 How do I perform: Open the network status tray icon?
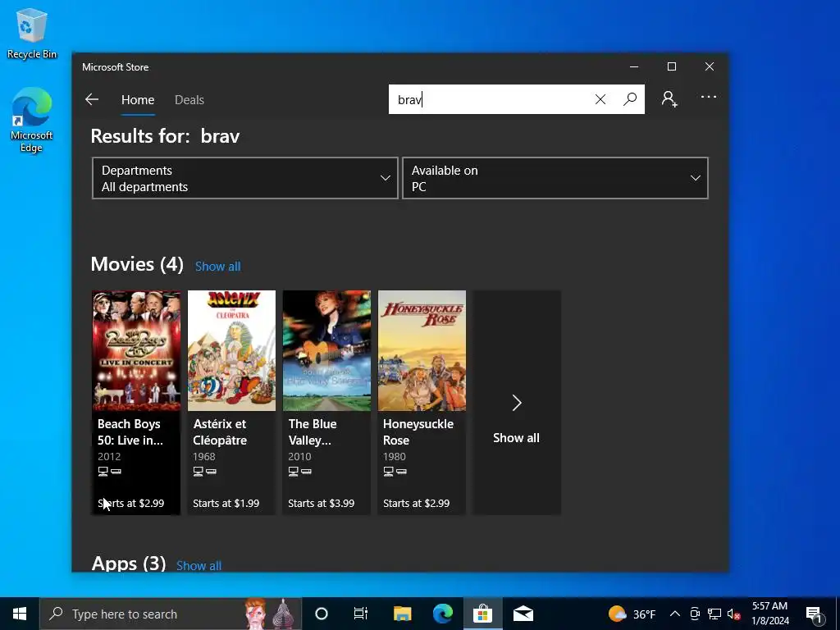(714, 614)
